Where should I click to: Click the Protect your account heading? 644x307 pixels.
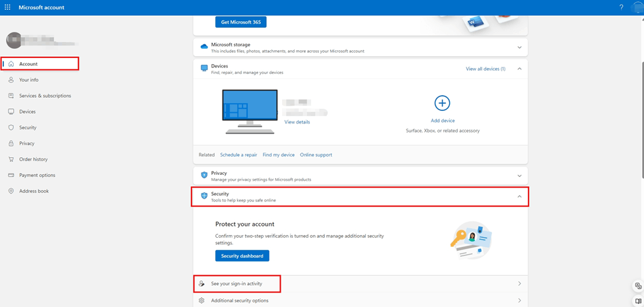click(x=245, y=224)
